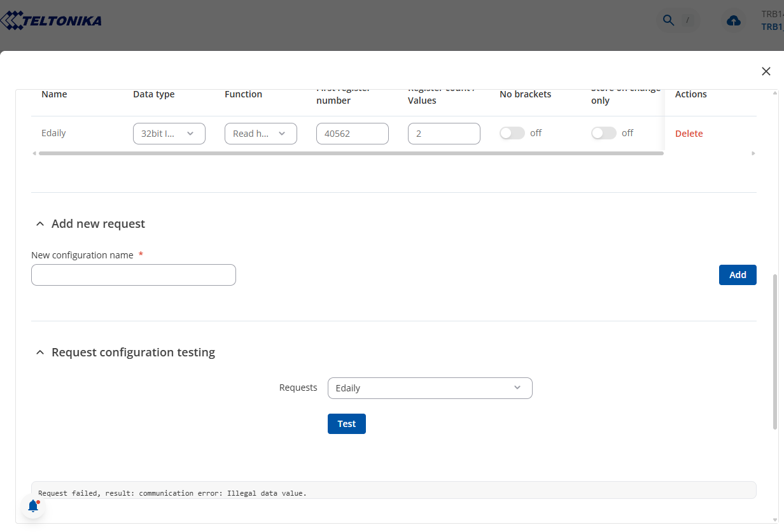The width and height of the screenshot is (784, 532).
Task: Click the table's right scroll arrow
Action: pos(753,153)
